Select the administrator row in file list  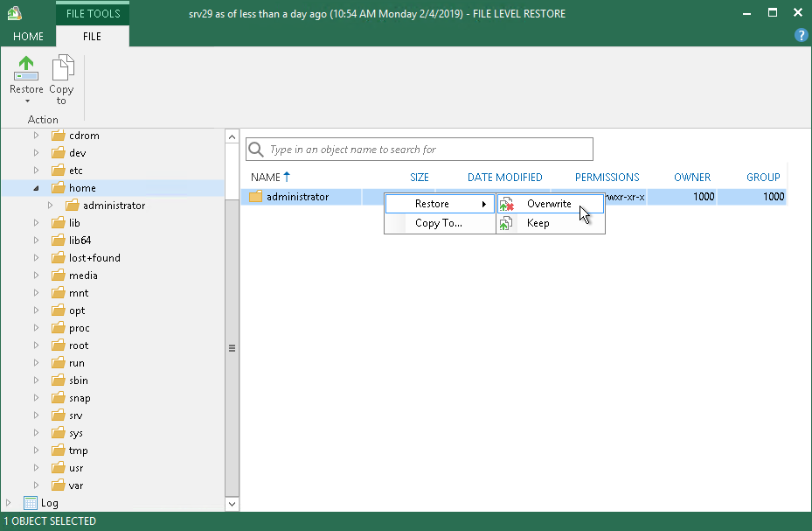(x=514, y=197)
